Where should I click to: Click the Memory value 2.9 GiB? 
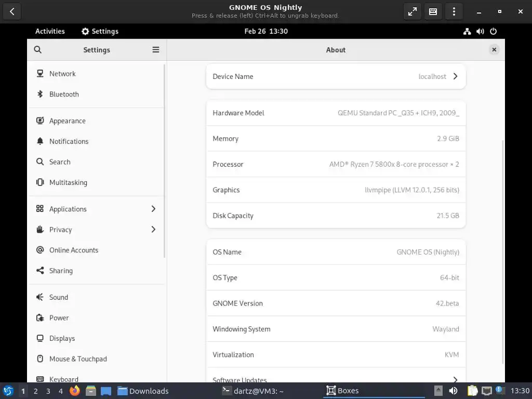(x=448, y=138)
